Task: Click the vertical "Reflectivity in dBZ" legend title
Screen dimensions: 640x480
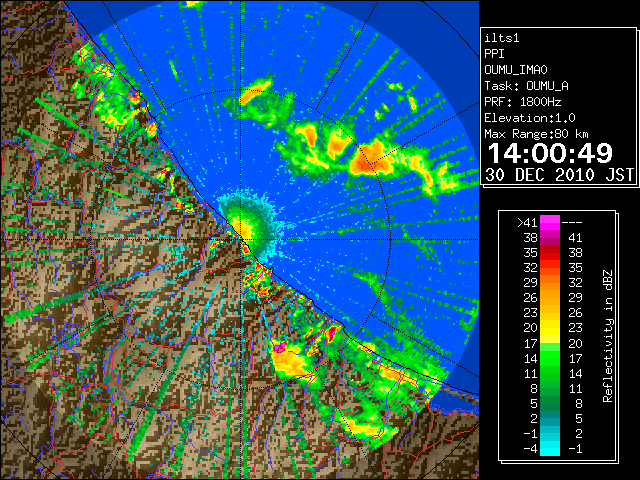Action: tap(608, 336)
